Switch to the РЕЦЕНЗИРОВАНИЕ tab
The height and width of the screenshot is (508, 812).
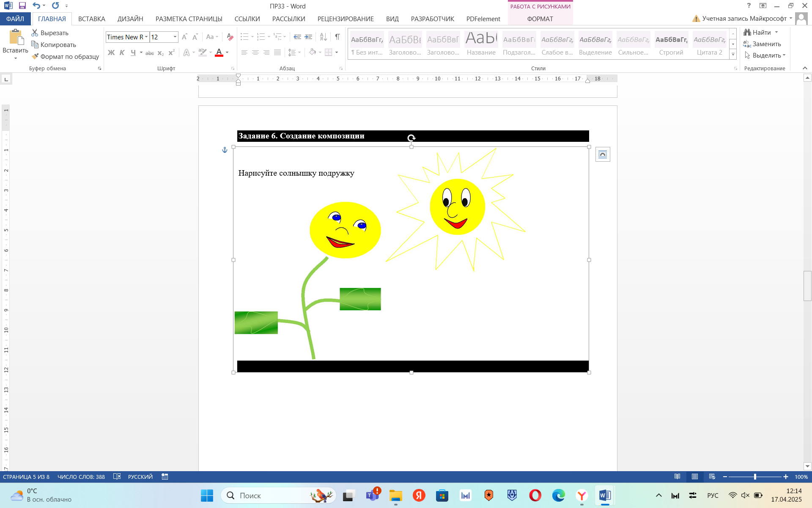[x=346, y=19]
